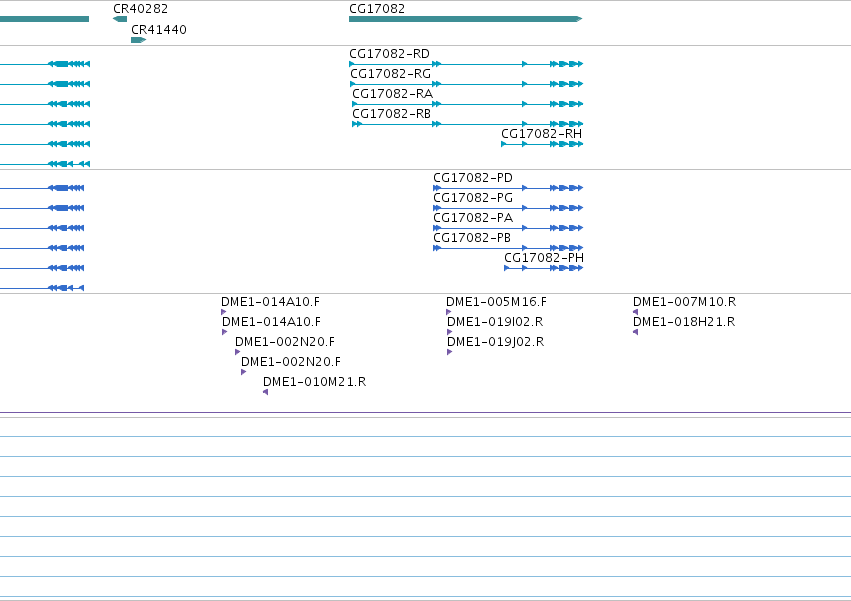The width and height of the screenshot is (851, 601).
Task: Select transcript CG17082-RG
Action: (467, 84)
